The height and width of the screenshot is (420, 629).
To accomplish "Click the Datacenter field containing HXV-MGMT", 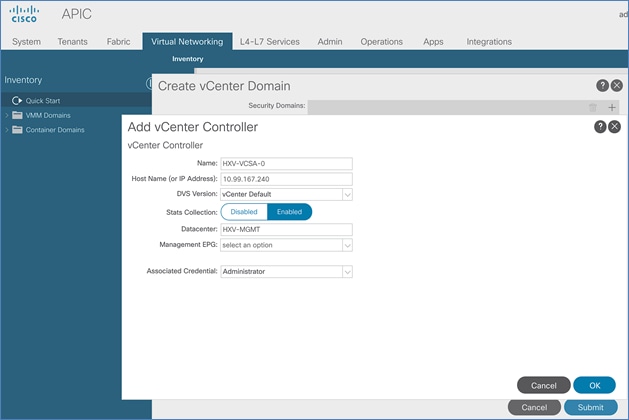I will point(286,229).
